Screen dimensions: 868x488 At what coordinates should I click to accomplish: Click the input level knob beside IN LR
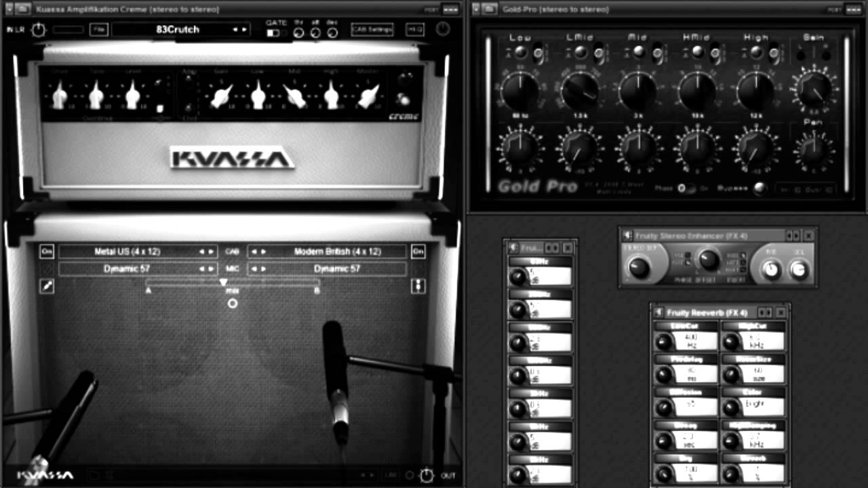(39, 29)
